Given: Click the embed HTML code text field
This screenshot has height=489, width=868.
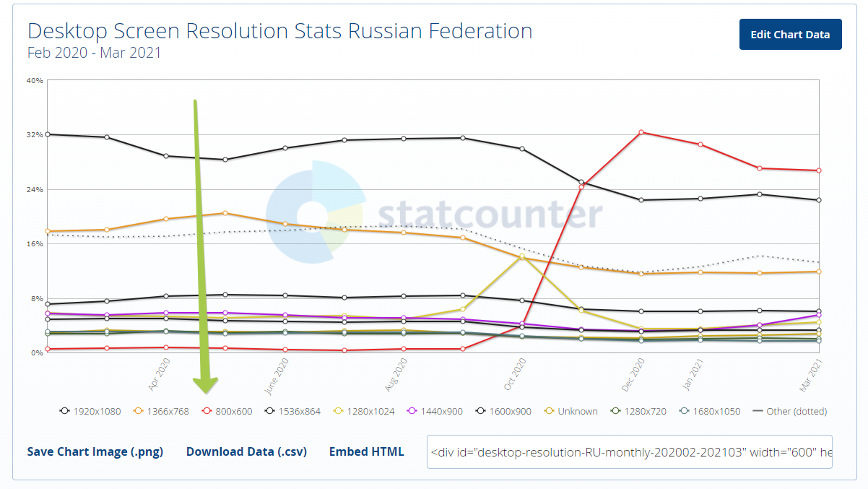Looking at the screenshot, I should [x=629, y=451].
